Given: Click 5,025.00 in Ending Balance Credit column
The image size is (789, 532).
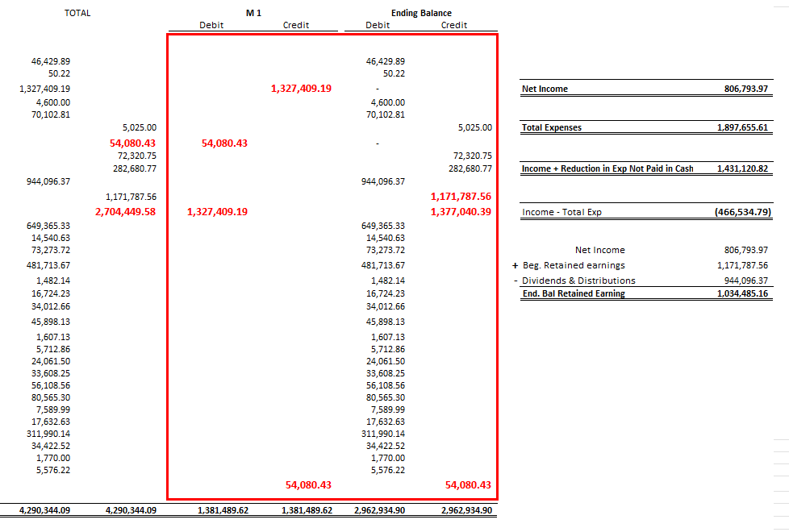Looking at the screenshot, I should click(x=475, y=127).
